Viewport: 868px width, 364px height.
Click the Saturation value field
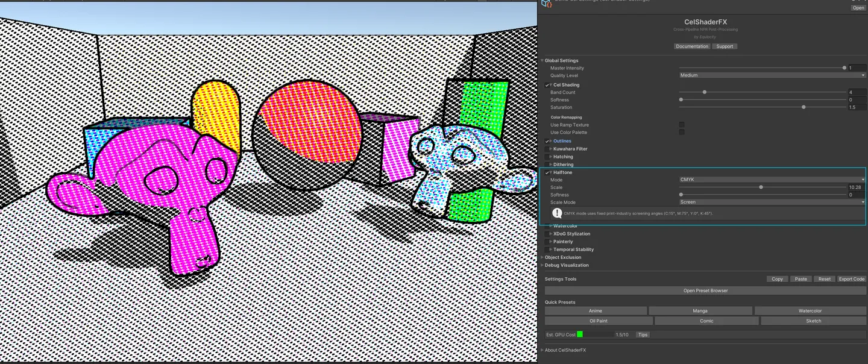(857, 107)
